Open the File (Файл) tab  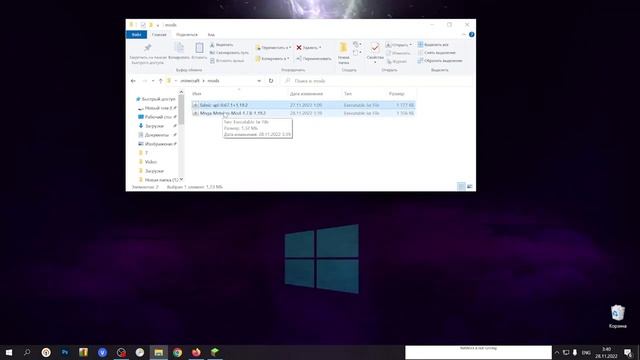click(136, 35)
